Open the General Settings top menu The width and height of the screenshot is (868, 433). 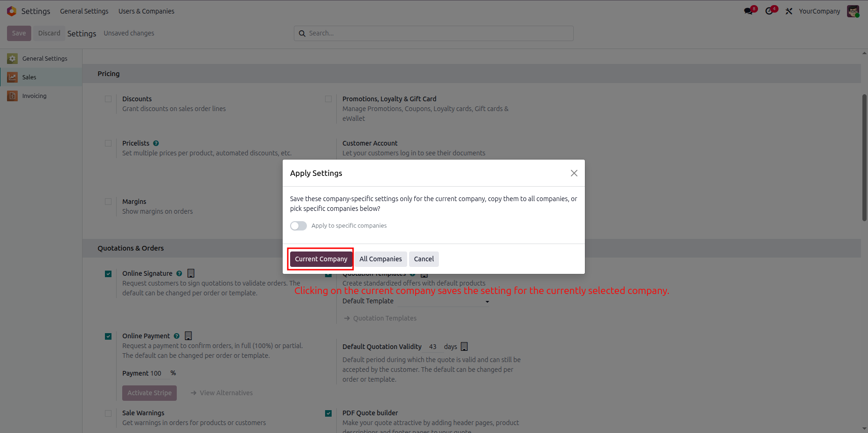(x=84, y=11)
